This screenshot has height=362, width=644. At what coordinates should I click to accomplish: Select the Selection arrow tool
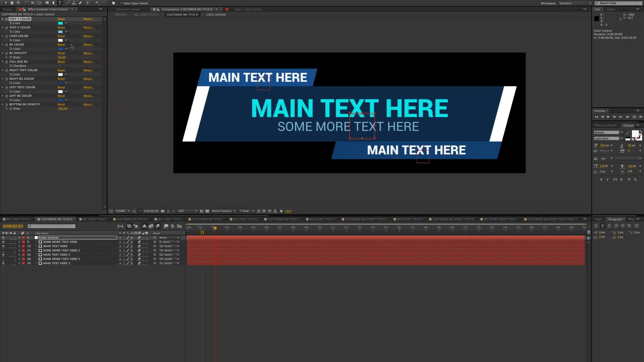point(6,3)
